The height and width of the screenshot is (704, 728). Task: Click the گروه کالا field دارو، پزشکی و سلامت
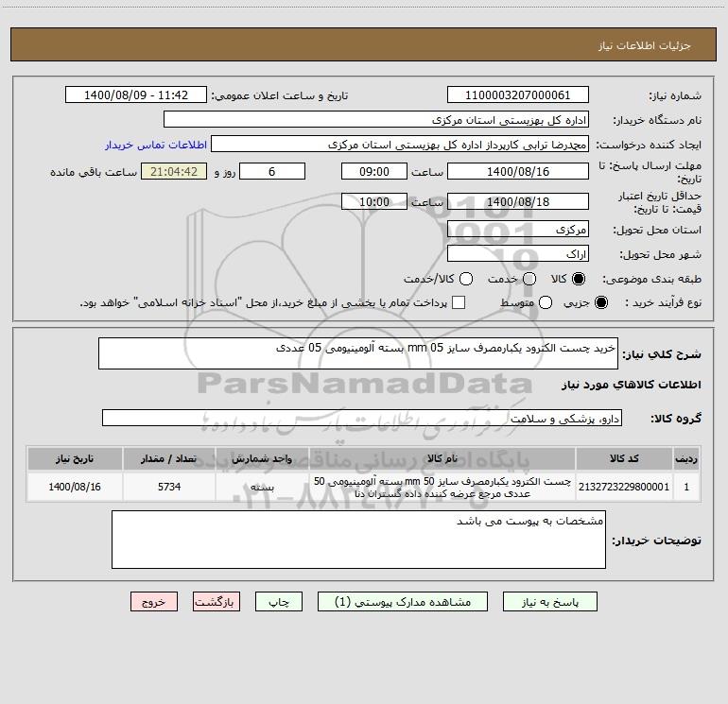click(x=362, y=418)
